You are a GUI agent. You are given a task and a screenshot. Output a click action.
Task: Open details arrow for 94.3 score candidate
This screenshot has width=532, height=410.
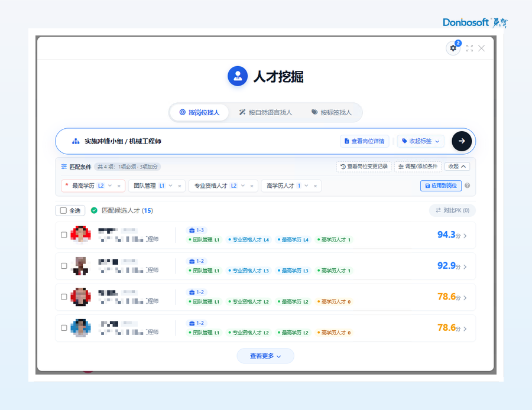click(x=465, y=236)
